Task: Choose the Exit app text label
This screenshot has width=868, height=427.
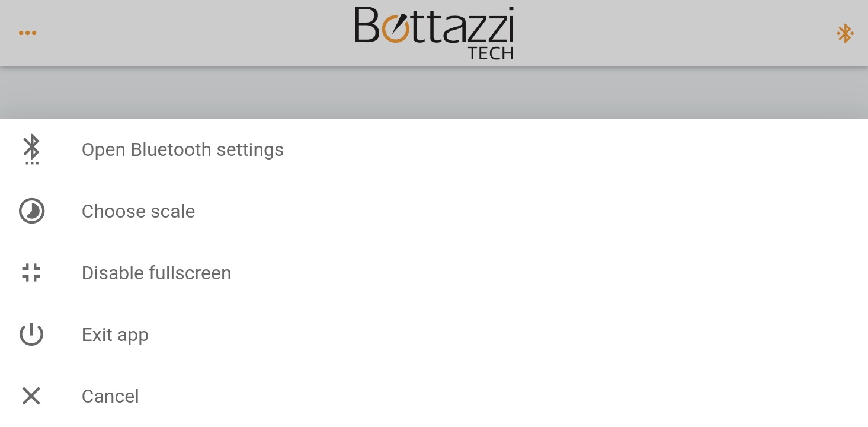Action: pos(115,335)
